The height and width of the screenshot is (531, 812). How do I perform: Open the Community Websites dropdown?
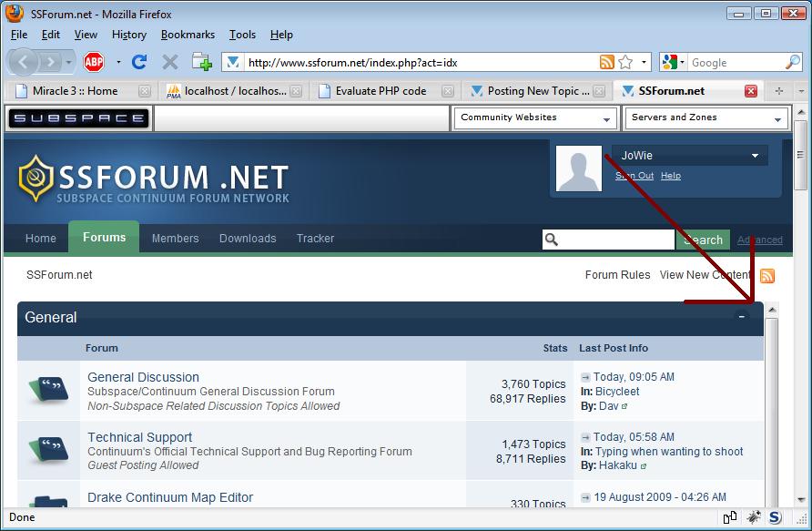point(535,118)
